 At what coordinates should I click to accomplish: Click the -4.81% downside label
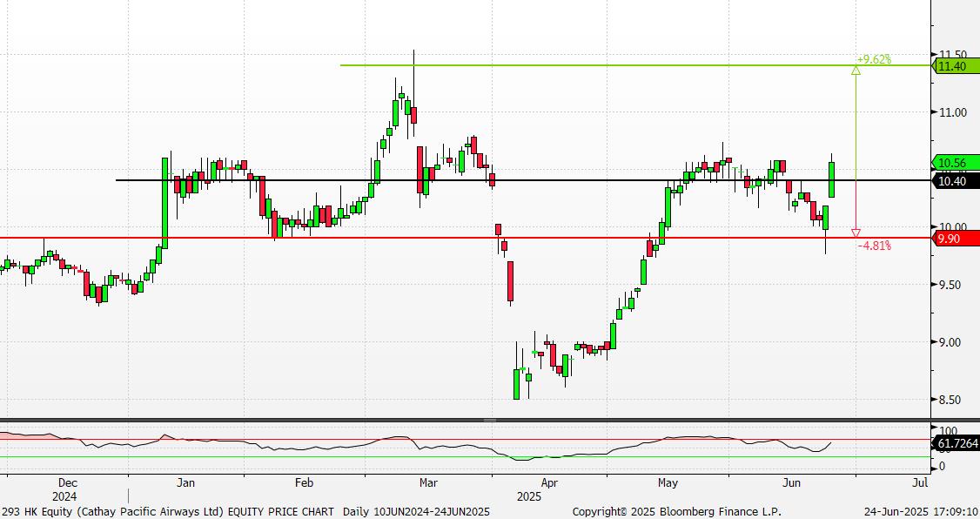pyautogui.click(x=874, y=246)
